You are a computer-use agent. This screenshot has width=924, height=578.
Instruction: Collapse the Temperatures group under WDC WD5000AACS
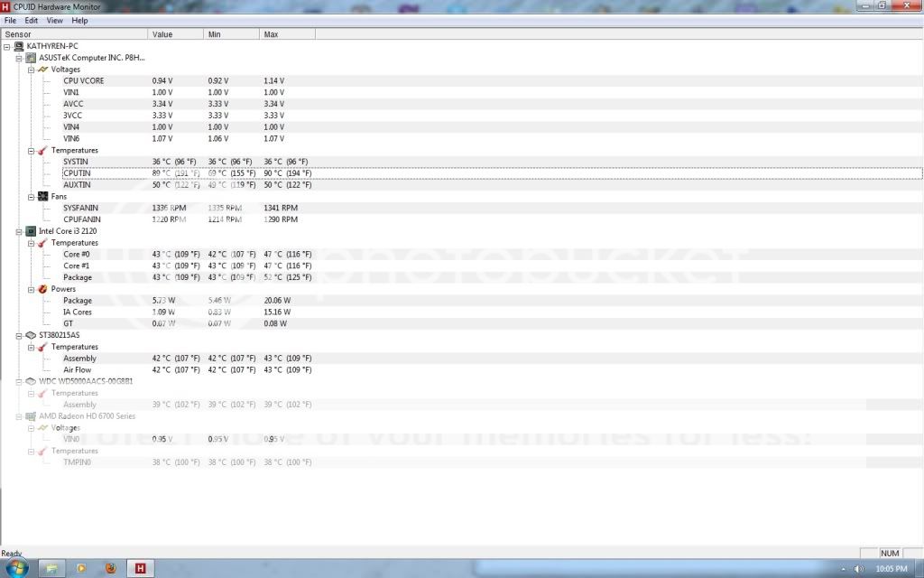32,394
